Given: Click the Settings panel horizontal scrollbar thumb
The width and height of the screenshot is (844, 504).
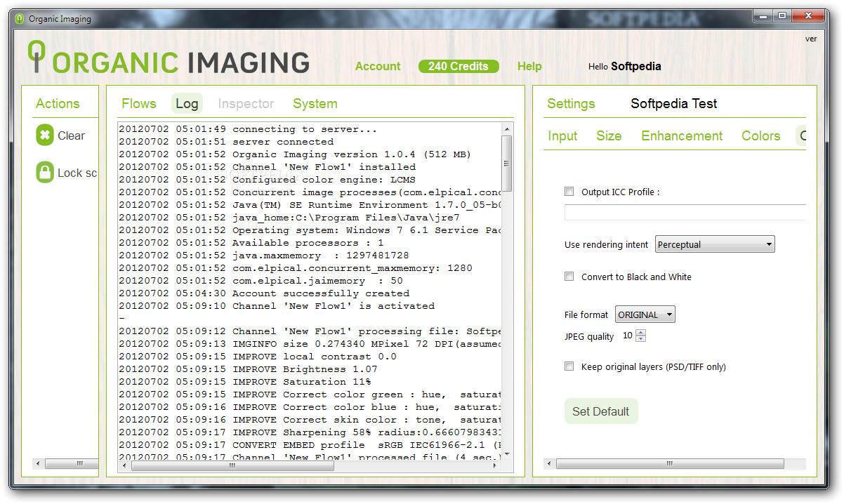Looking at the screenshot, I should (670, 463).
